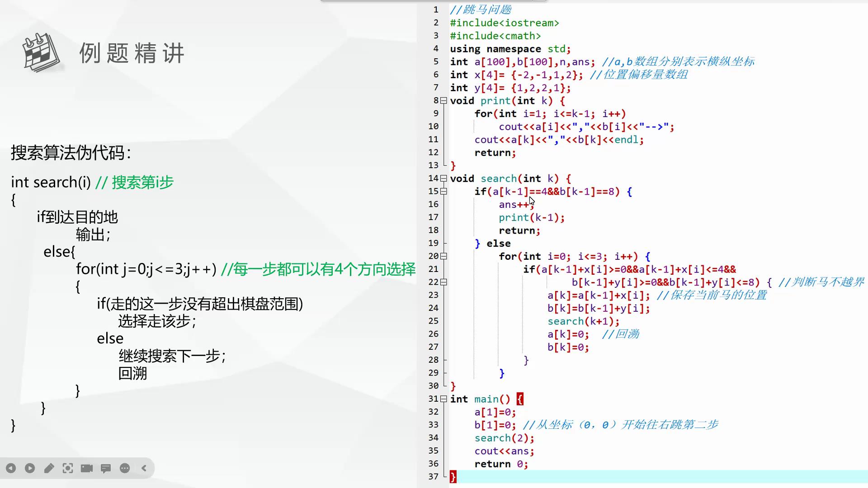The width and height of the screenshot is (868, 488).
Task: Click the comment //a,b数组分别表示横纵坐标
Action: pyautogui.click(x=678, y=61)
